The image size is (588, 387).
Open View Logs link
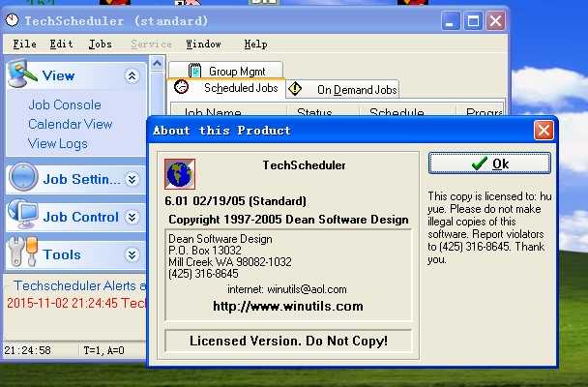tap(58, 143)
